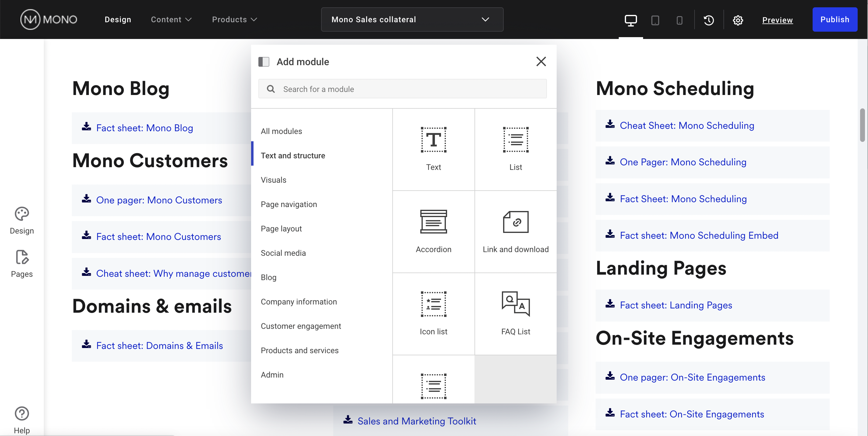Select Admin module category
This screenshot has height=436, width=868.
[x=272, y=374]
